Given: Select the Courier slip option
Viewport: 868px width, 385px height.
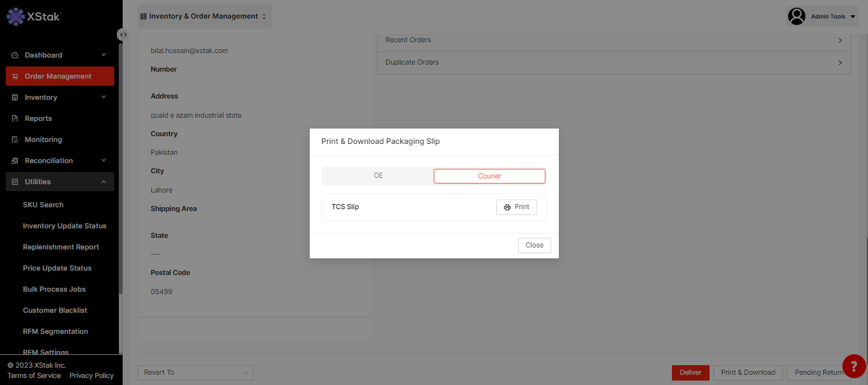Looking at the screenshot, I should 489,177.
